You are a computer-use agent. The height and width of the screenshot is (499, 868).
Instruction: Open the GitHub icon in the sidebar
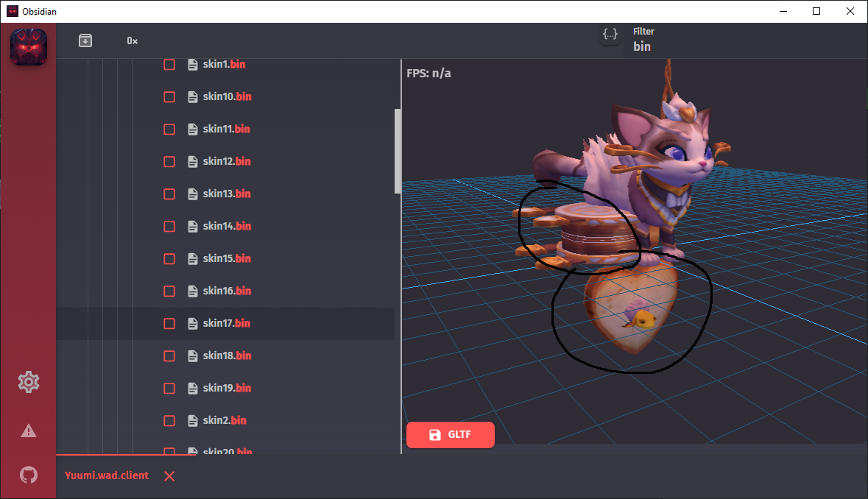click(x=28, y=475)
